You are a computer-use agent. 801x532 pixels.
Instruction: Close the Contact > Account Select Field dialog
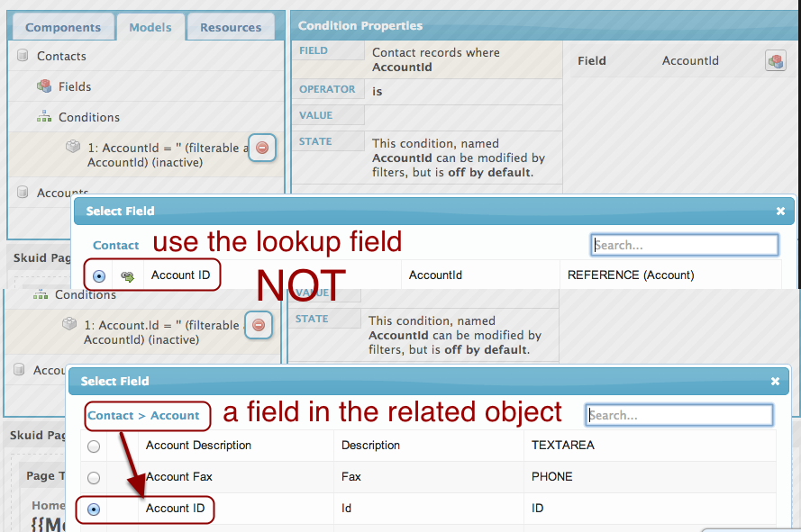coord(775,381)
